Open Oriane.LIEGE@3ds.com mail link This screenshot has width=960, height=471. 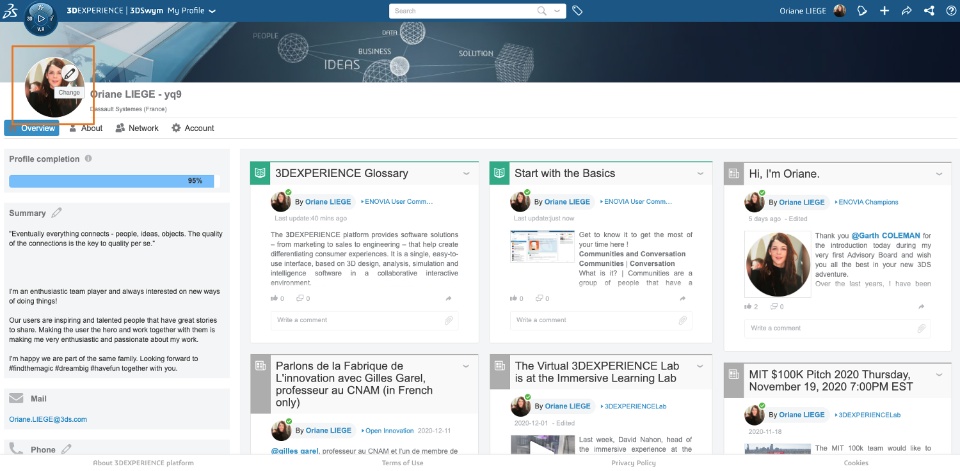48,420
